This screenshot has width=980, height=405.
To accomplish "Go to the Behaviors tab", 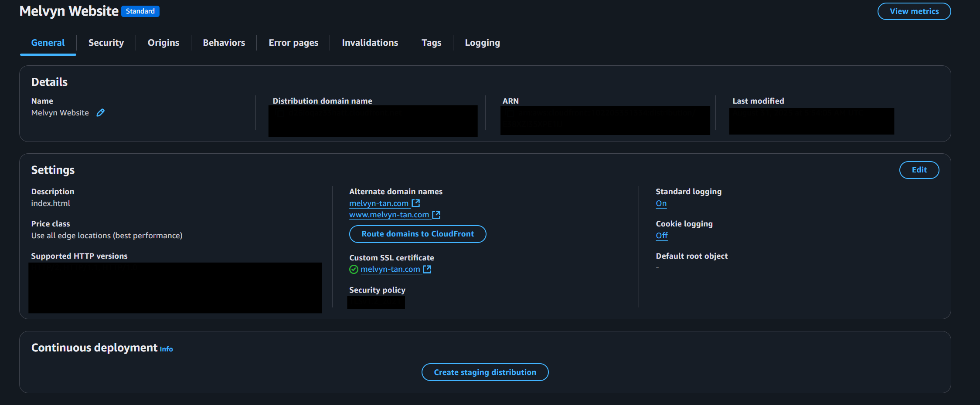I will pyautogui.click(x=224, y=43).
